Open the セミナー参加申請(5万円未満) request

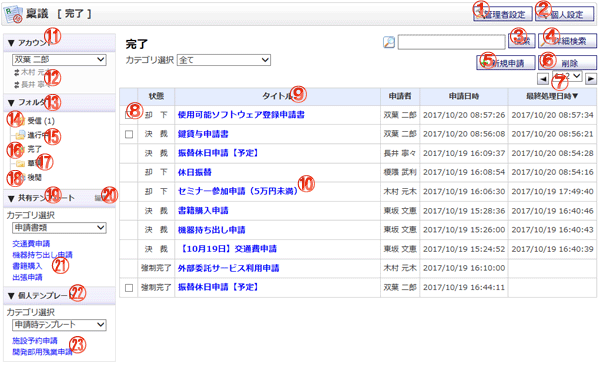[238, 191]
